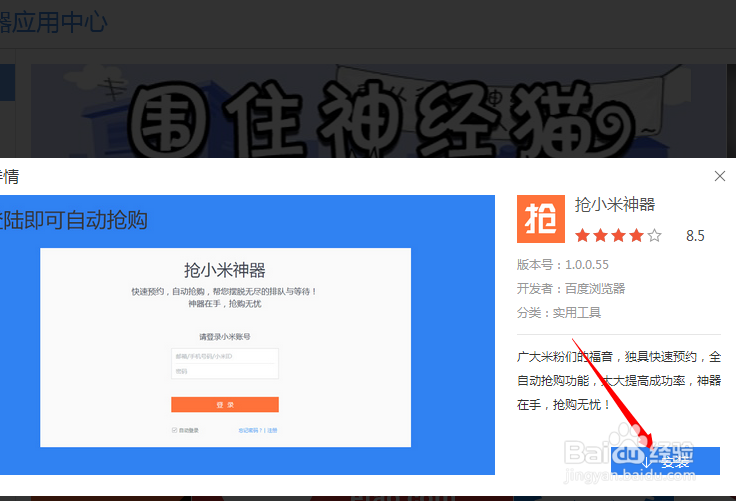The height and width of the screenshot is (501, 736).
Task: Click the install button
Action: (x=665, y=461)
